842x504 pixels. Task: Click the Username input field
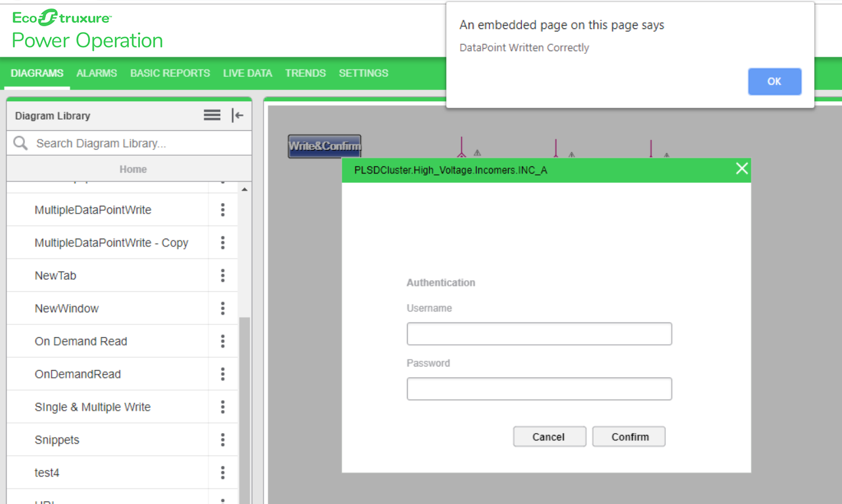[x=539, y=334]
